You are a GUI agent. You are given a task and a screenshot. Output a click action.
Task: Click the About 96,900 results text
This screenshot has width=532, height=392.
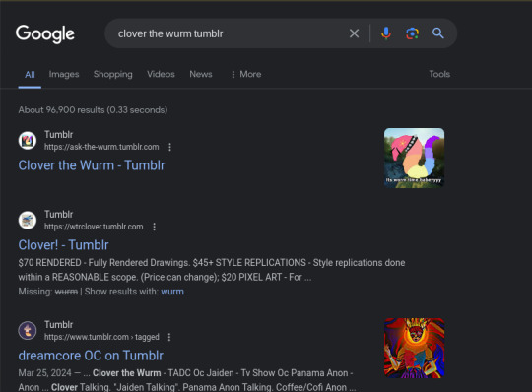93,110
